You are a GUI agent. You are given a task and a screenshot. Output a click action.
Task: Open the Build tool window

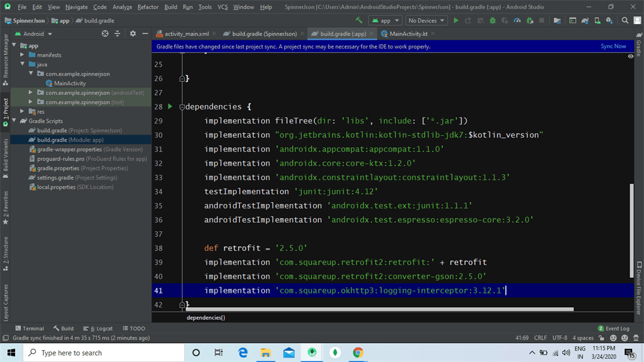click(x=64, y=328)
